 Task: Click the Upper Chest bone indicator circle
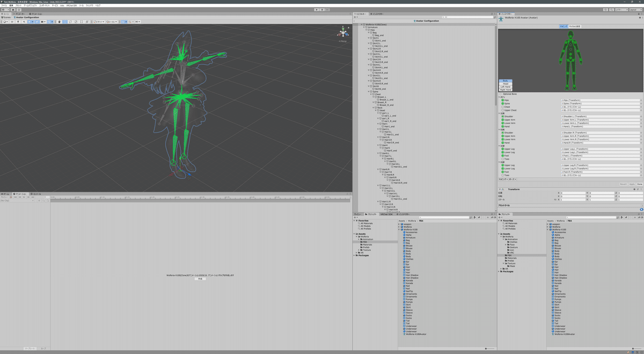(503, 110)
